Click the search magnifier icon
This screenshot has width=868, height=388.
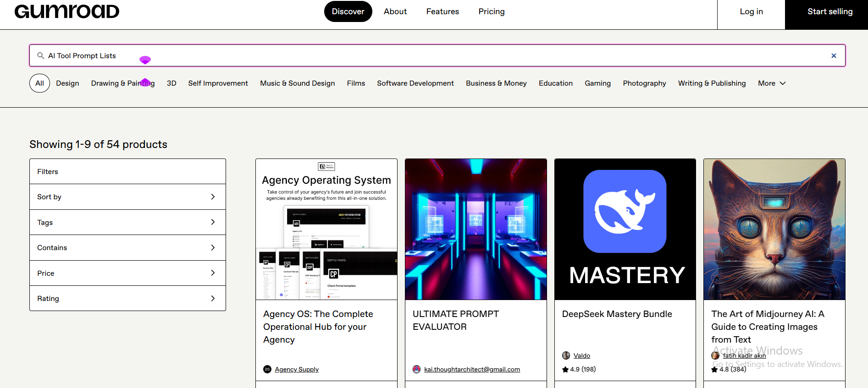(x=41, y=56)
